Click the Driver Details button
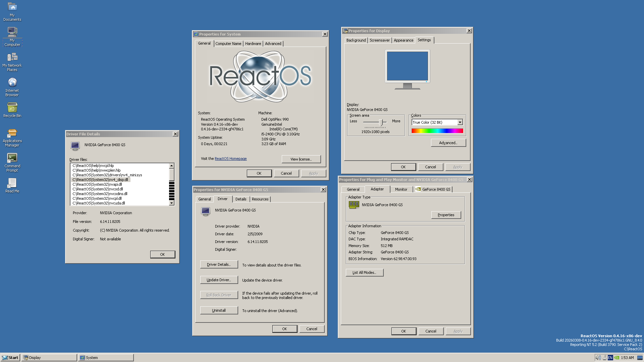The height and width of the screenshot is (362, 644). click(219, 264)
